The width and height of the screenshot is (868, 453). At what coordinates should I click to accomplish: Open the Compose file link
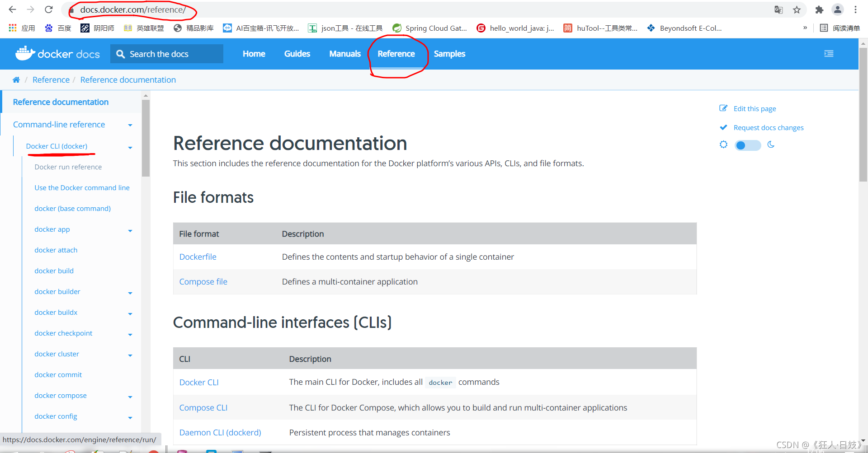pos(203,281)
